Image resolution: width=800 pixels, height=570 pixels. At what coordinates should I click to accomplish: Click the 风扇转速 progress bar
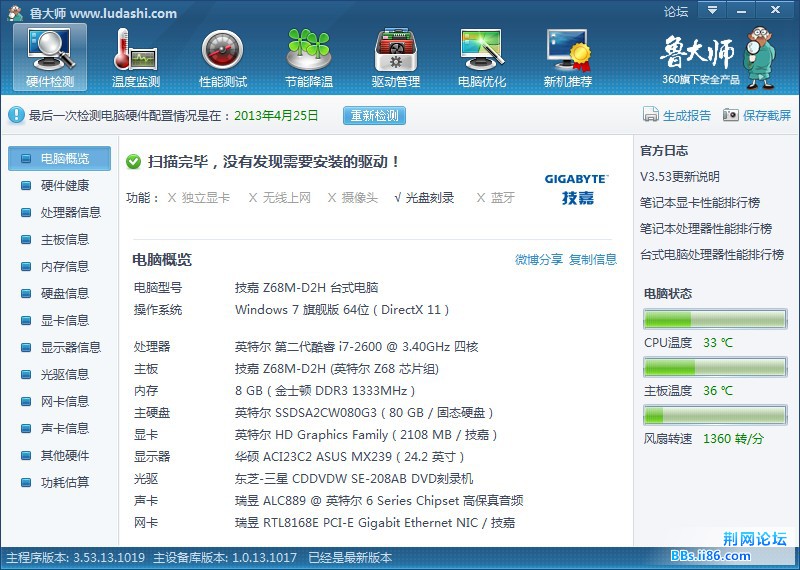point(715,415)
